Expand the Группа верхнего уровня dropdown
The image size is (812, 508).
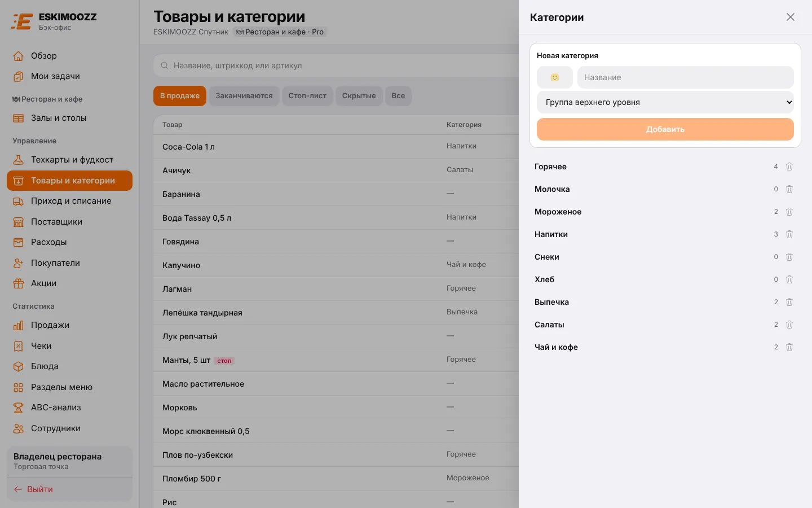pyautogui.click(x=665, y=102)
